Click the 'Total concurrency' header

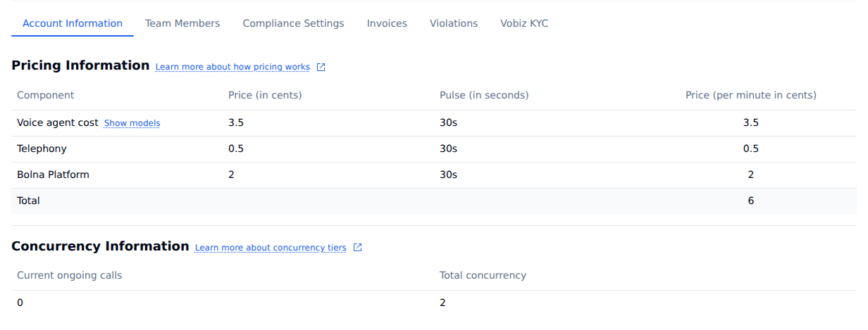pyautogui.click(x=483, y=275)
